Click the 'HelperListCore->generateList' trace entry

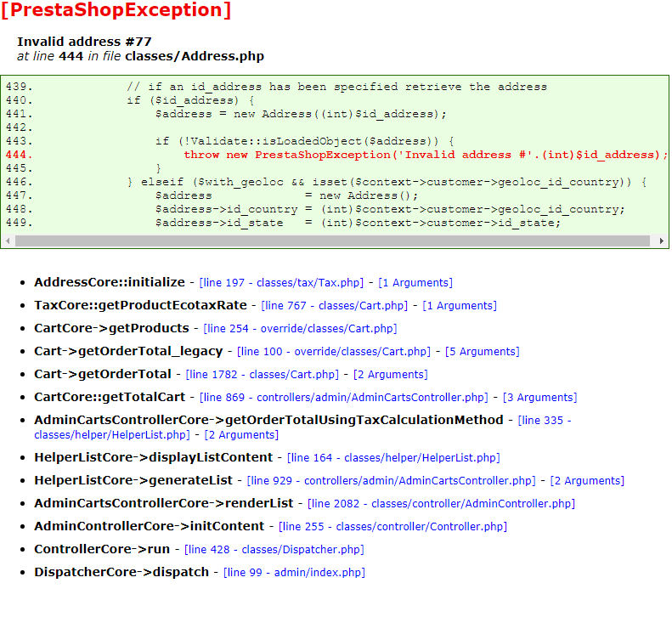(133, 480)
